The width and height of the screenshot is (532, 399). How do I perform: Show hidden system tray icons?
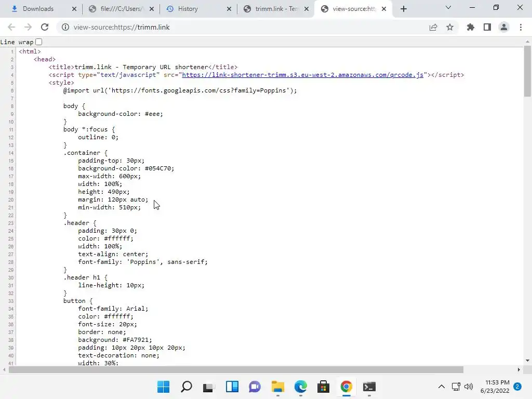tap(442, 387)
